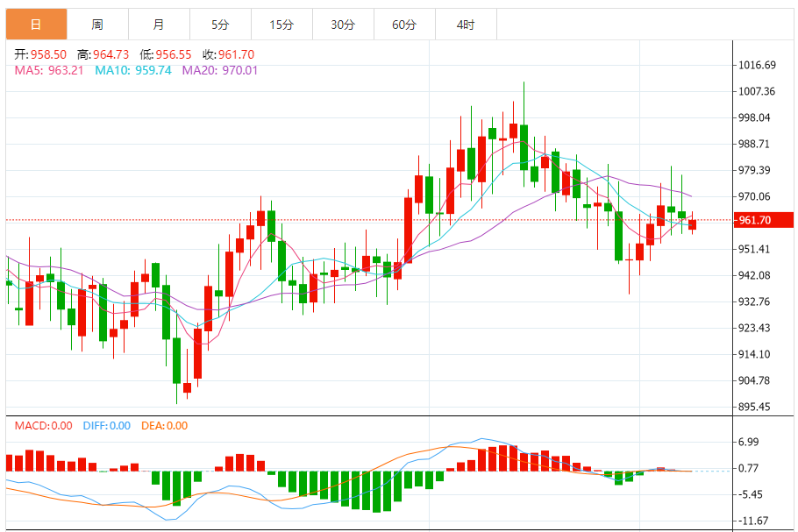This screenshot has height=532, width=798.
Task: Click the high price 964.73
Action: [111, 54]
